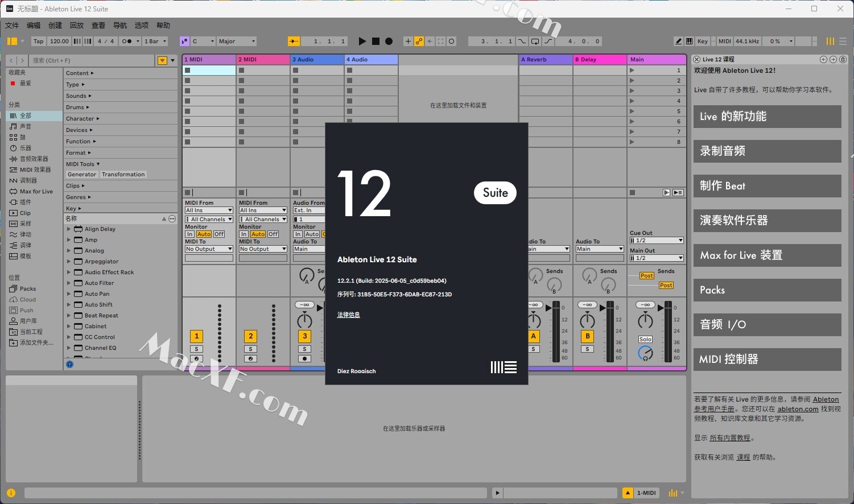The height and width of the screenshot is (504, 854).
Task: Toggle the Computer MIDI Keyboard icon
Action: click(x=689, y=41)
